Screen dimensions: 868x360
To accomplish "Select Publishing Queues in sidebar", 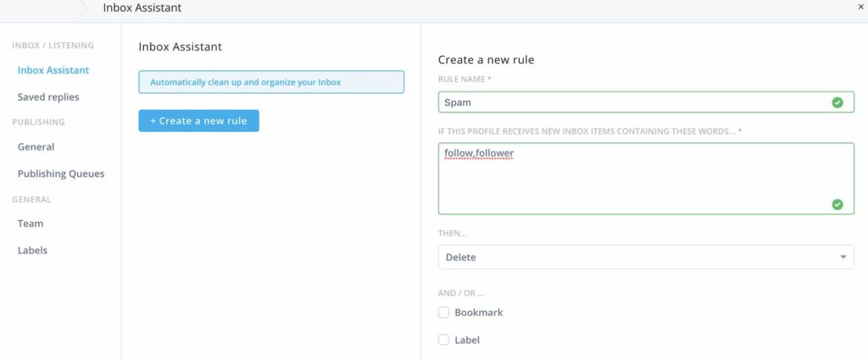I will click(x=61, y=174).
